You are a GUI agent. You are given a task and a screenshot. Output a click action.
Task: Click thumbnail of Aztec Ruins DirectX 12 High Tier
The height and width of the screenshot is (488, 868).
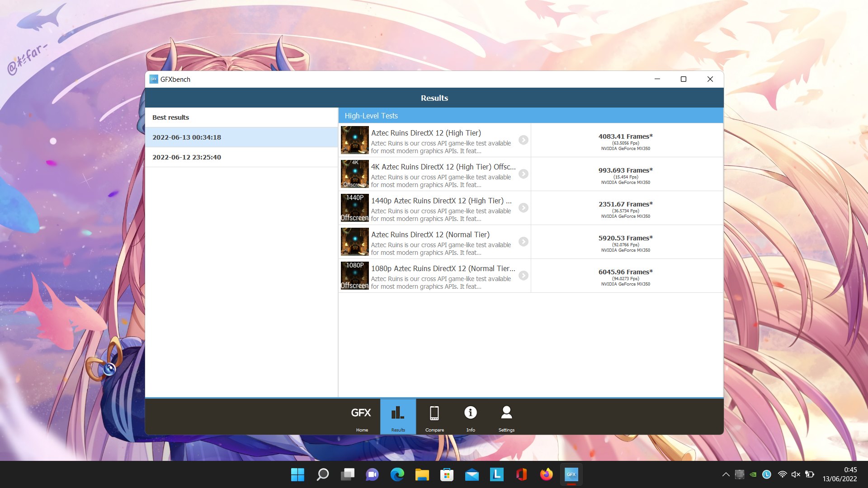pyautogui.click(x=355, y=140)
